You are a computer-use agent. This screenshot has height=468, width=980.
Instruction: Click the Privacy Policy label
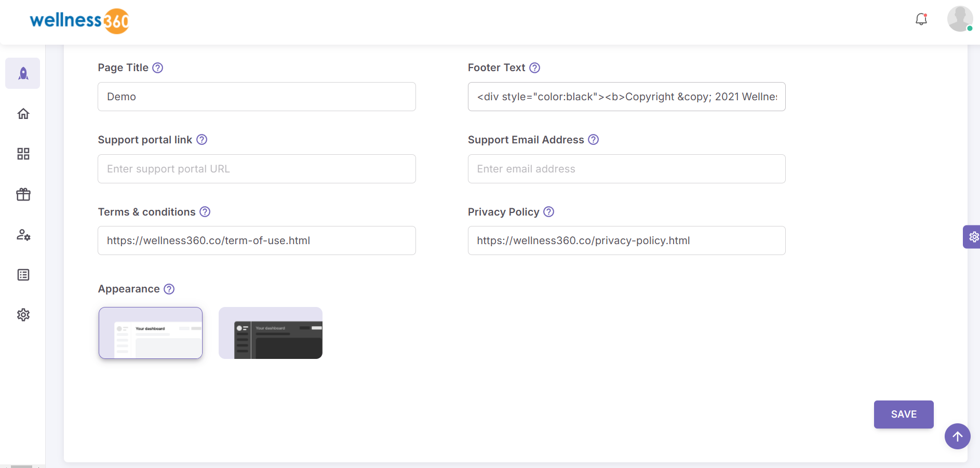503,212
